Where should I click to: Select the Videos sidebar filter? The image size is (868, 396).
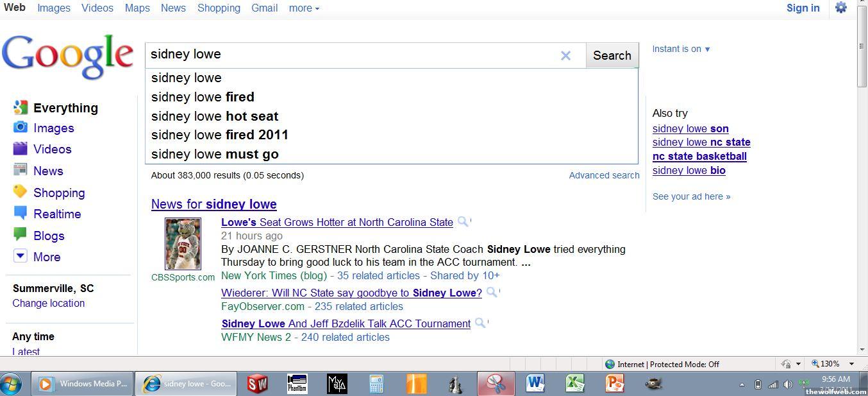pos(52,150)
